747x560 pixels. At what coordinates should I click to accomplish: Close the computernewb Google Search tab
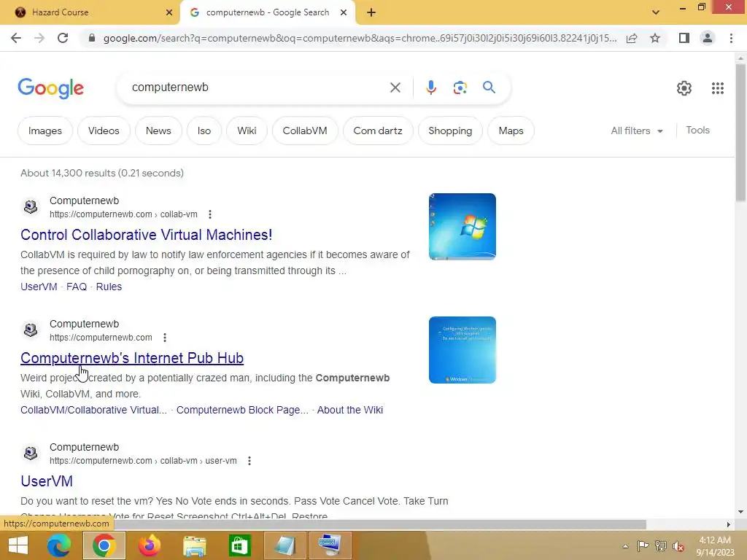tap(344, 12)
